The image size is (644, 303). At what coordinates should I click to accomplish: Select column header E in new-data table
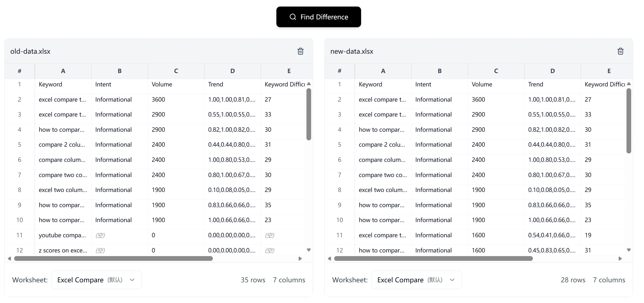(x=609, y=71)
